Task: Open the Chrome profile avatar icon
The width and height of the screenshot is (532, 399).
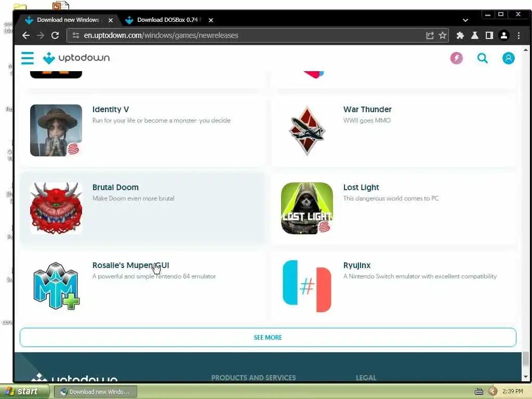Action: click(x=504, y=35)
